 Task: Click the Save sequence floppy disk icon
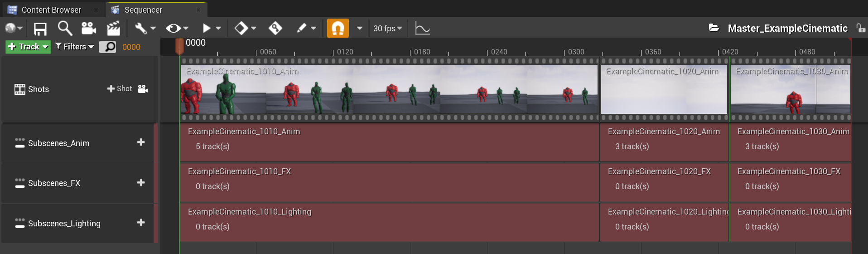40,29
